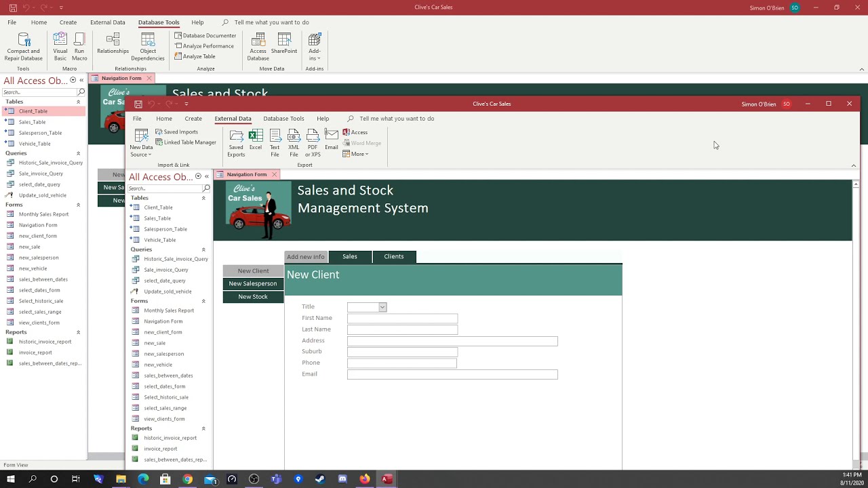868x488 pixels.
Task: Open Monthly Sales Report form in front pane
Action: tap(169, 310)
